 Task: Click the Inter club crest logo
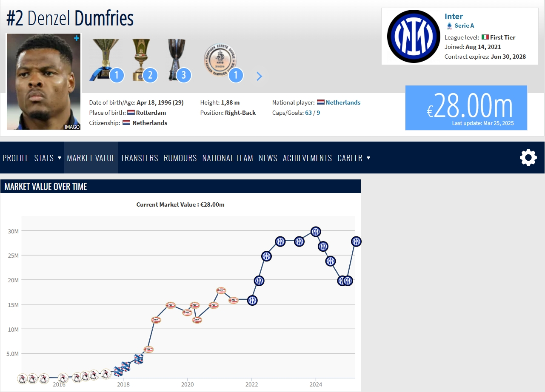point(413,36)
